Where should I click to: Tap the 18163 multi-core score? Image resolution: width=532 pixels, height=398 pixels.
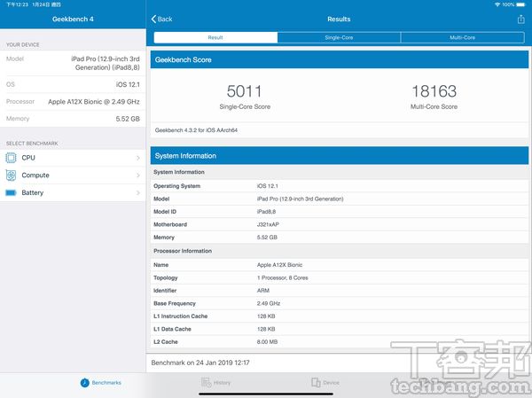coord(434,91)
